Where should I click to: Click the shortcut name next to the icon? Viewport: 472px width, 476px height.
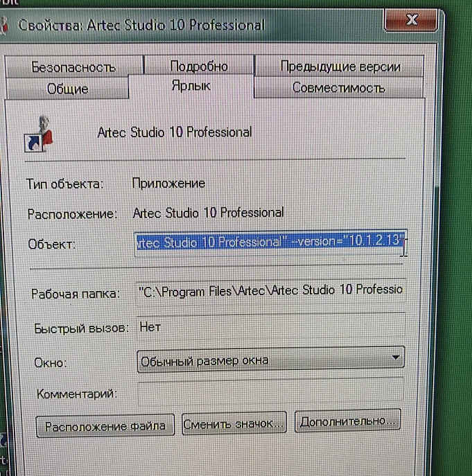[175, 132]
